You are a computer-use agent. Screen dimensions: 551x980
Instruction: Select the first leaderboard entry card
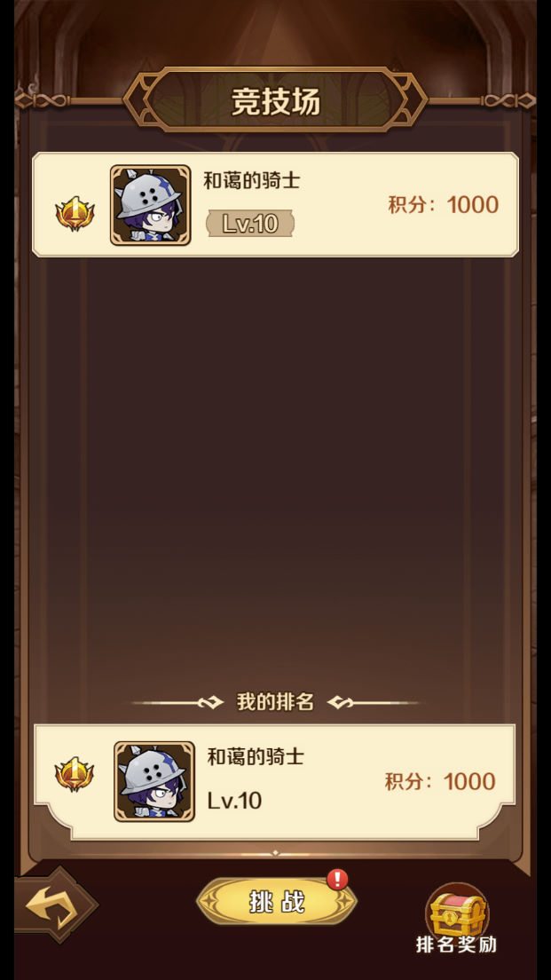pyautogui.click(x=275, y=205)
